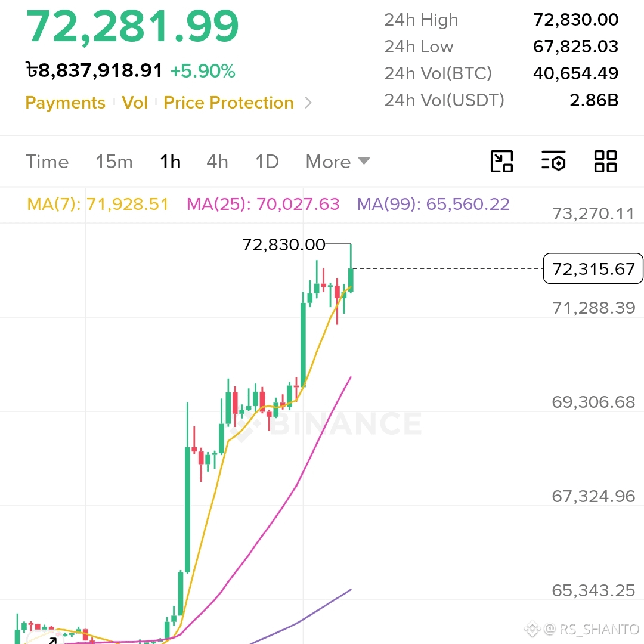Image resolution: width=644 pixels, height=644 pixels.
Task: Tap the 73,270.11 price axis label
Action: tap(593, 213)
